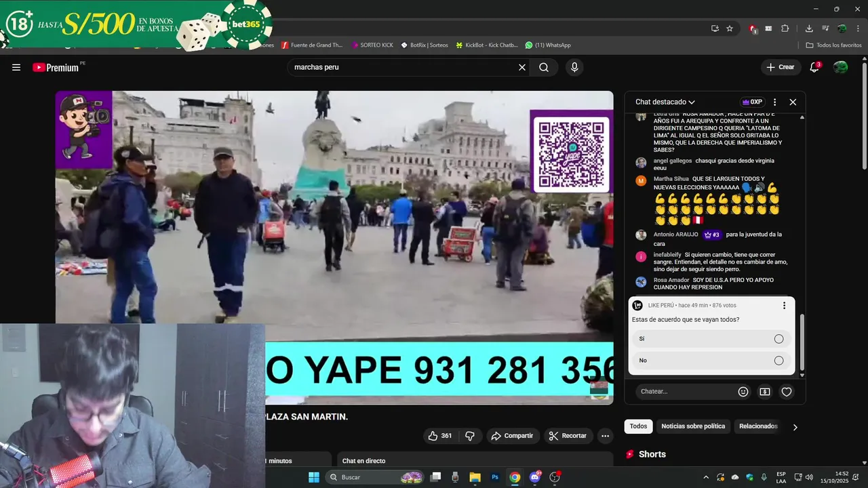Viewport: 868px width, 488px height.
Task: Open volume control in system tray
Action: click(808, 477)
